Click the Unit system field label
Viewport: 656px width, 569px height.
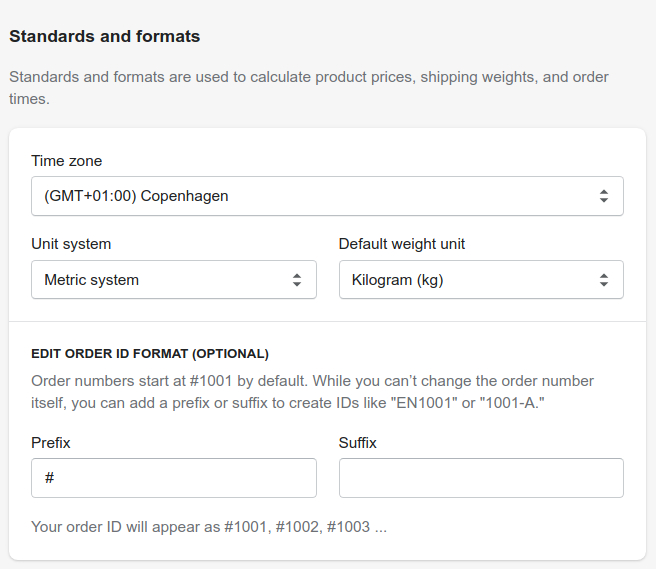coord(71,244)
